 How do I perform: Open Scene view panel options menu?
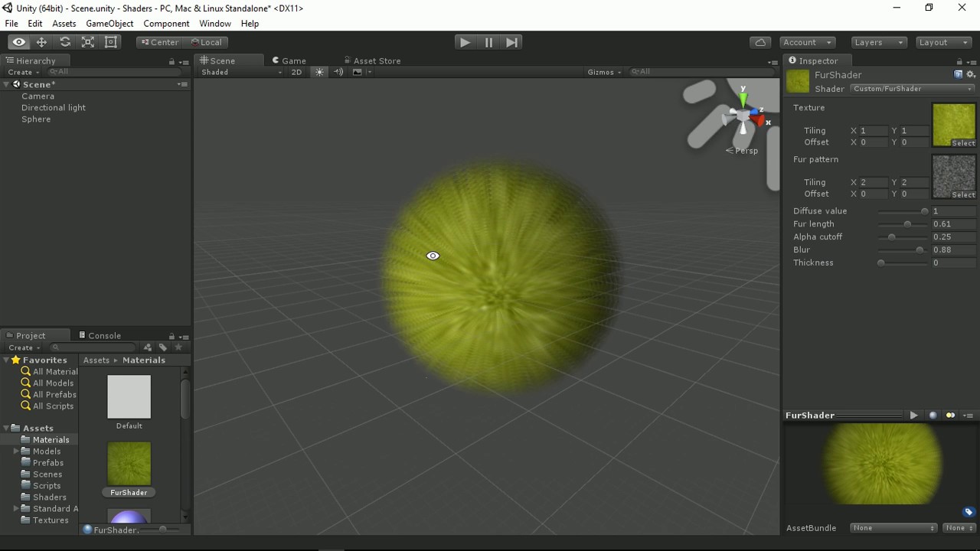(773, 61)
